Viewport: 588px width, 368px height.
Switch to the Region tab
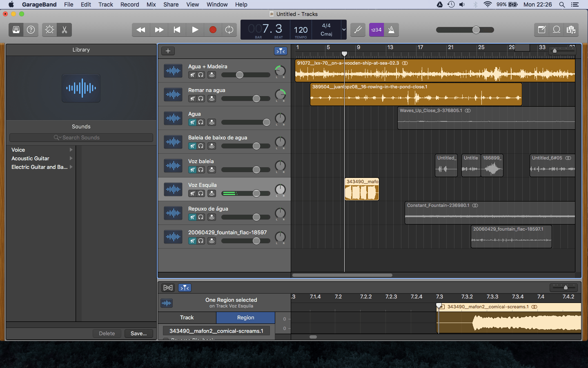(x=245, y=318)
